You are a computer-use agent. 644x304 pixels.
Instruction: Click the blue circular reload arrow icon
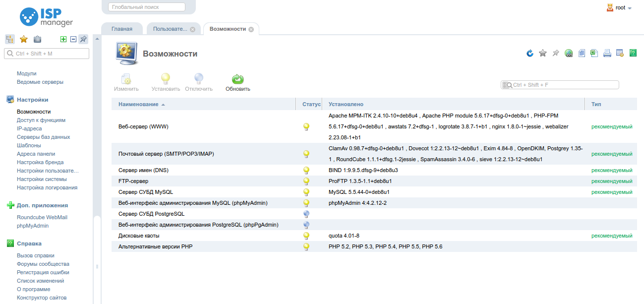(x=530, y=54)
